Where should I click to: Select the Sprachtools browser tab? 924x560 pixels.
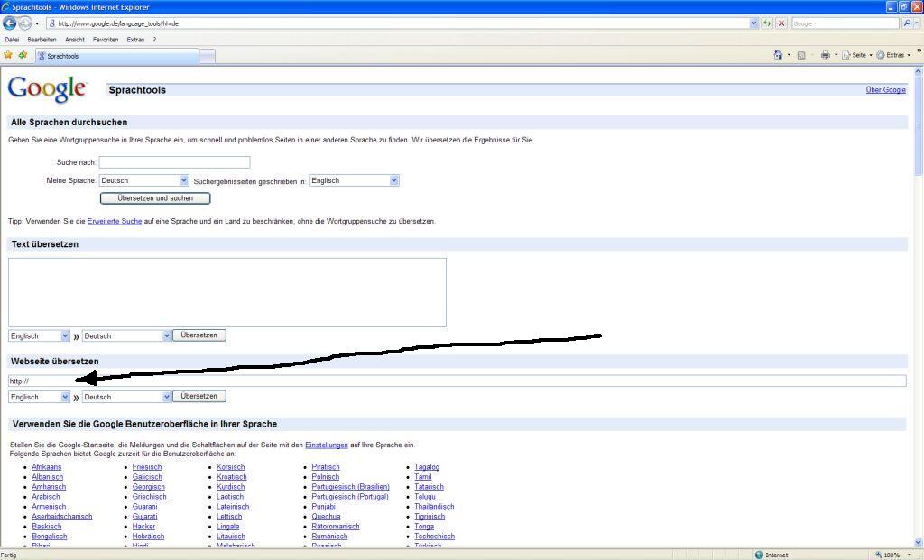(117, 56)
